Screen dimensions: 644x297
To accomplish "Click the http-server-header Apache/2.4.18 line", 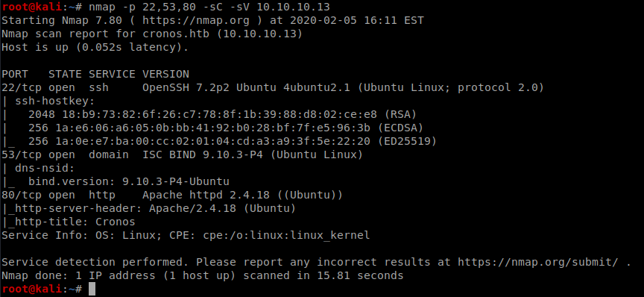I will (x=149, y=208).
